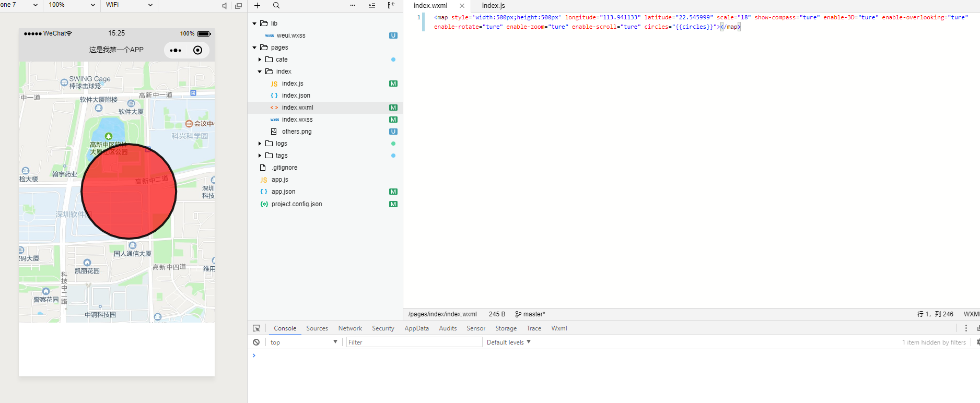Screen dimensions: 980x403
Task: Collapse the pages folder
Action: tap(254, 48)
